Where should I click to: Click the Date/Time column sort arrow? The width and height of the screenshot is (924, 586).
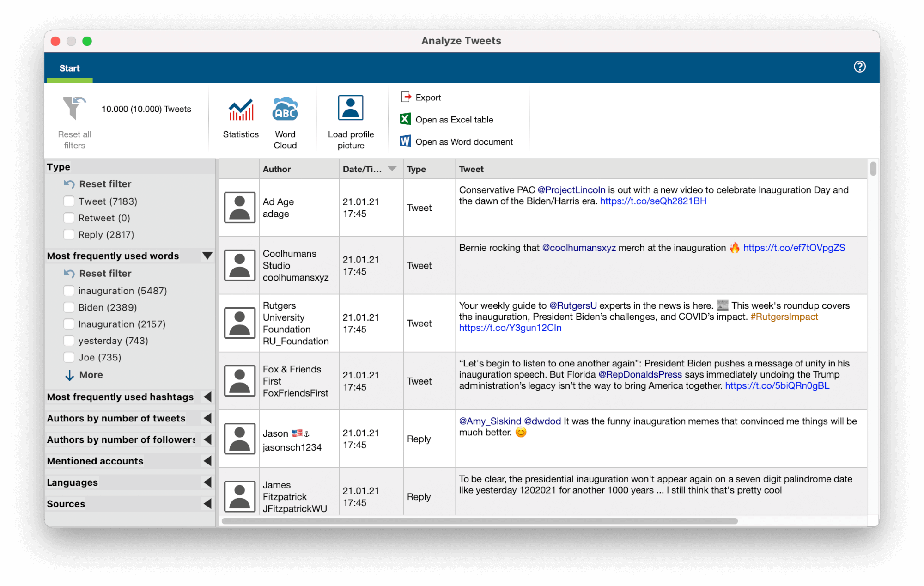[392, 169]
